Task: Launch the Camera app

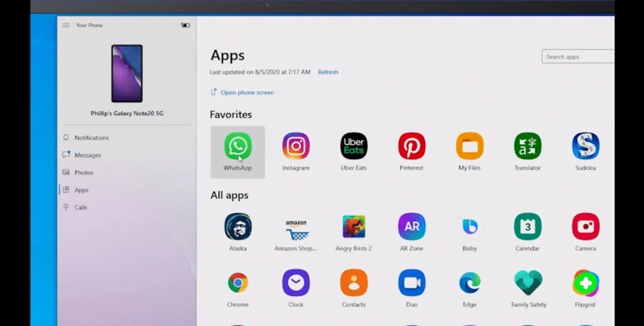Action: tap(585, 226)
